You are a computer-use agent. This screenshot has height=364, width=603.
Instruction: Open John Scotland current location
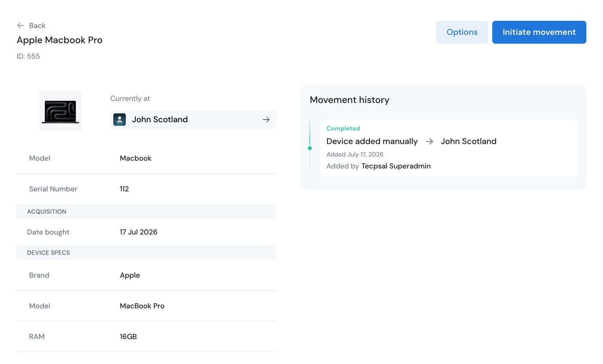tap(193, 120)
